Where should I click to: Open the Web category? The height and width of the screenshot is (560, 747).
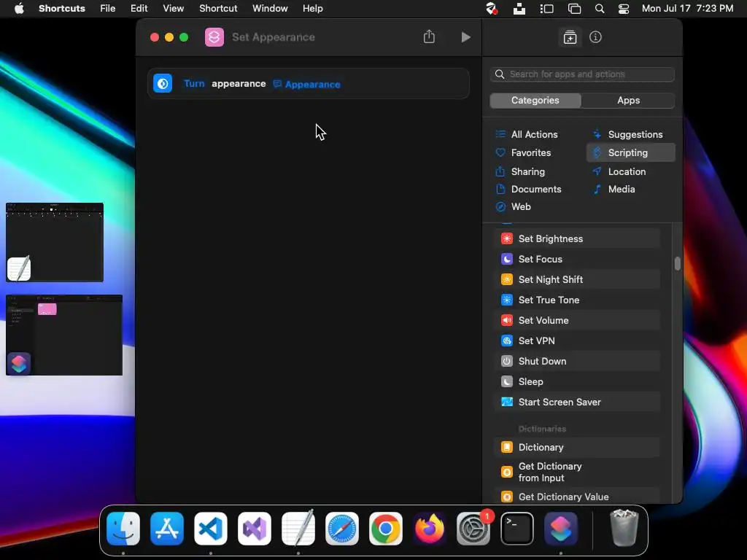point(513,206)
